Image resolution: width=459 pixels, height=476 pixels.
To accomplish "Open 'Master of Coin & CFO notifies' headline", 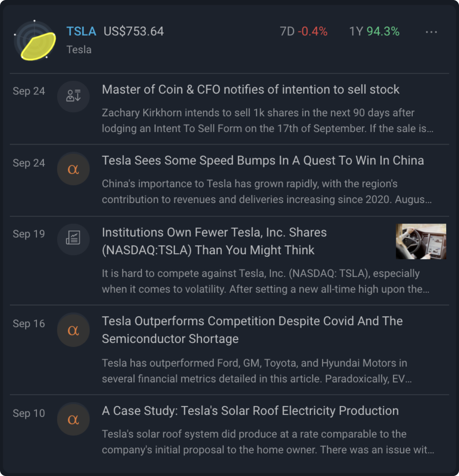I will tap(251, 90).
